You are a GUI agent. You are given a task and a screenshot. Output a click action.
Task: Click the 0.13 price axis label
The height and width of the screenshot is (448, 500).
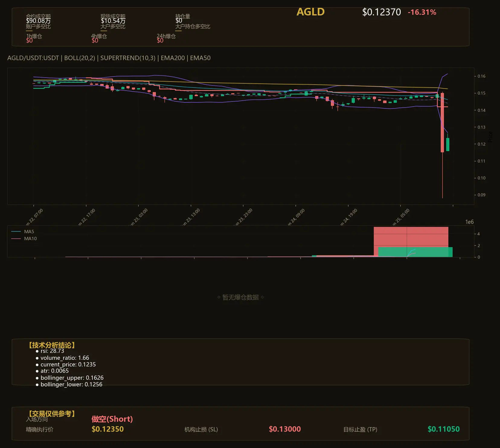pos(481,127)
